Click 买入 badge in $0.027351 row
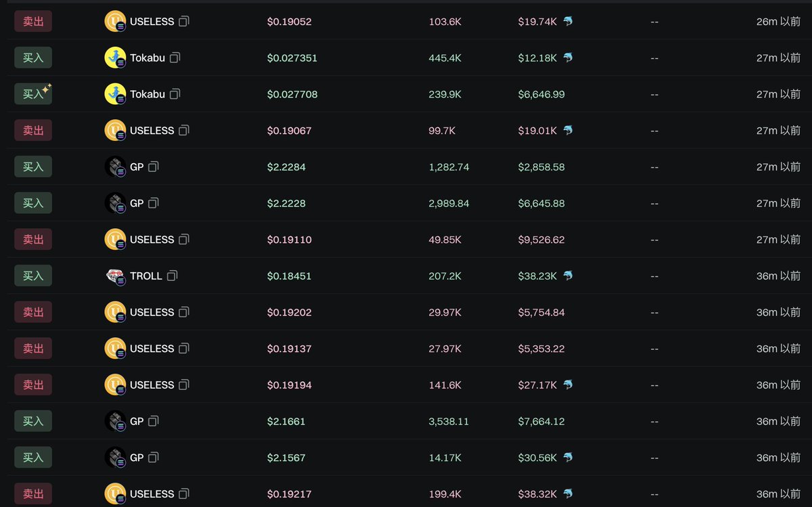812x507 pixels. (x=33, y=58)
